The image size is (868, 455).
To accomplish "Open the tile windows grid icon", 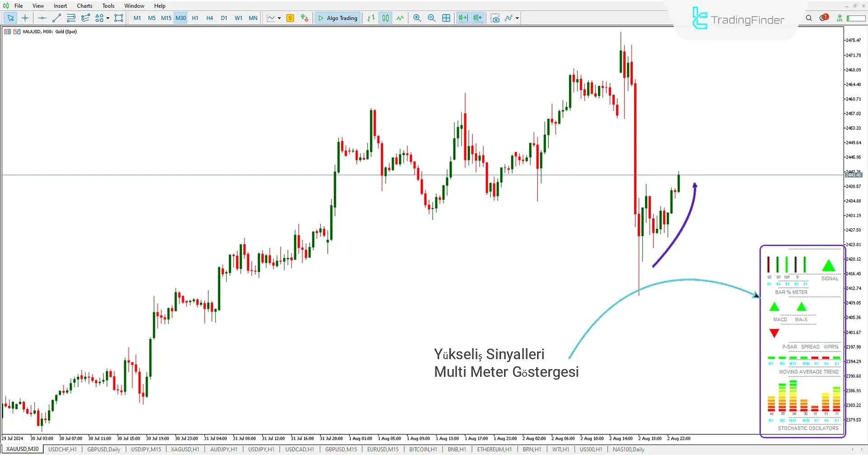I will 446,18.
